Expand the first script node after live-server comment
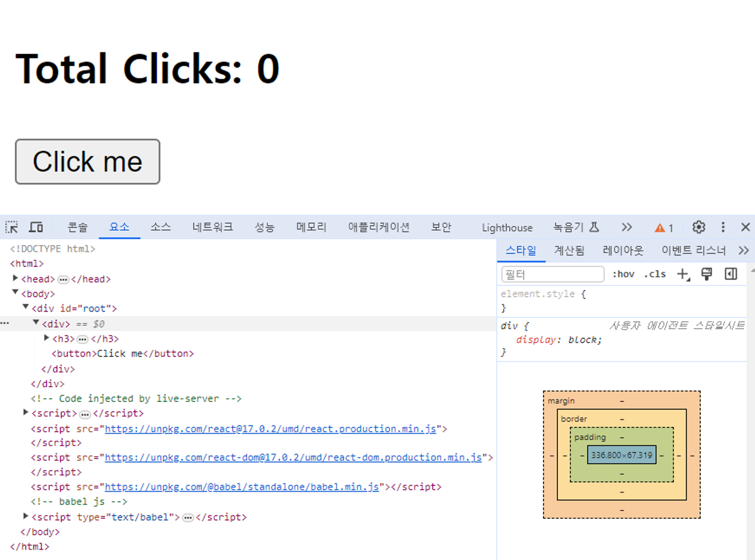Screen dimensions: 755x560 click(26, 412)
